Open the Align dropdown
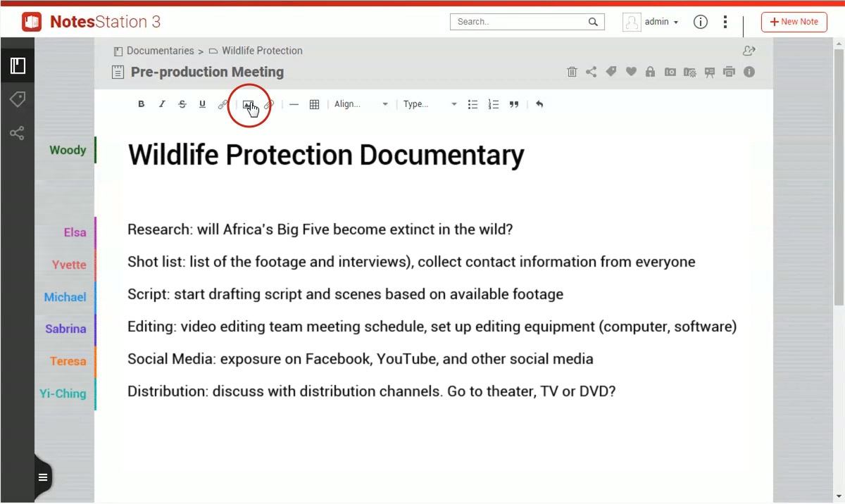The image size is (845, 504). tap(361, 104)
